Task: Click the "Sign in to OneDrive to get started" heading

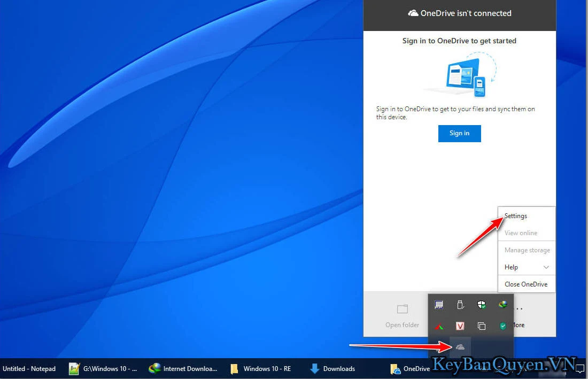Action: tap(459, 41)
